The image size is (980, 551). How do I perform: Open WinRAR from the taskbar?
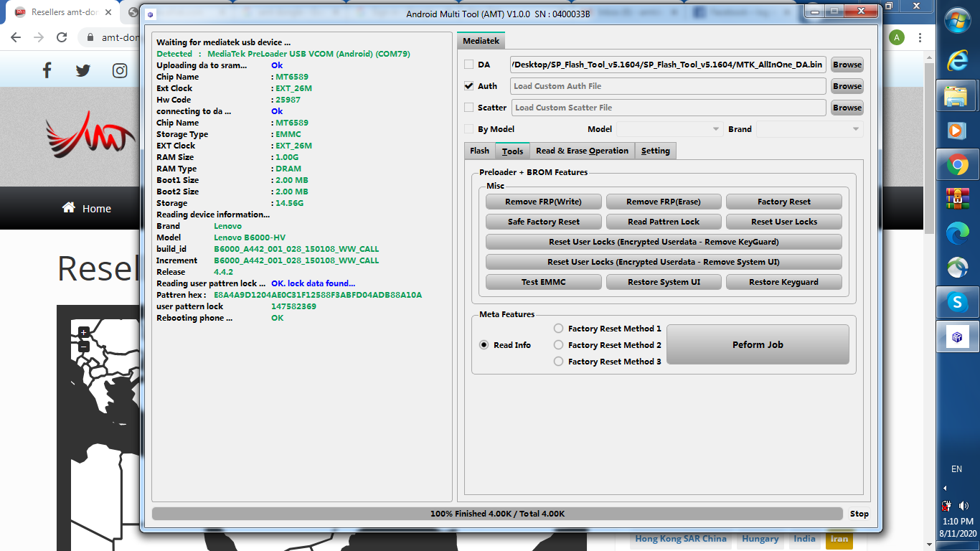point(958,198)
